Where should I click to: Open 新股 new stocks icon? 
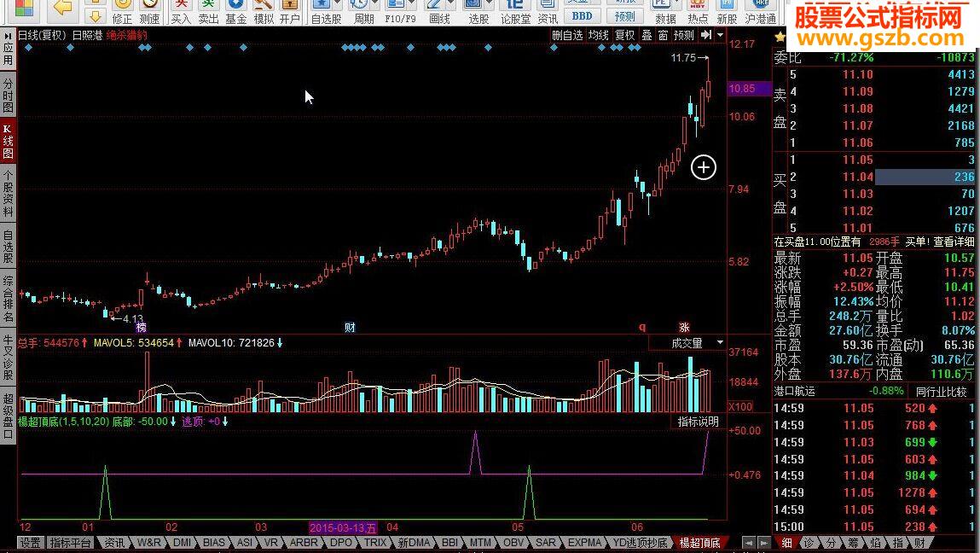point(726,12)
